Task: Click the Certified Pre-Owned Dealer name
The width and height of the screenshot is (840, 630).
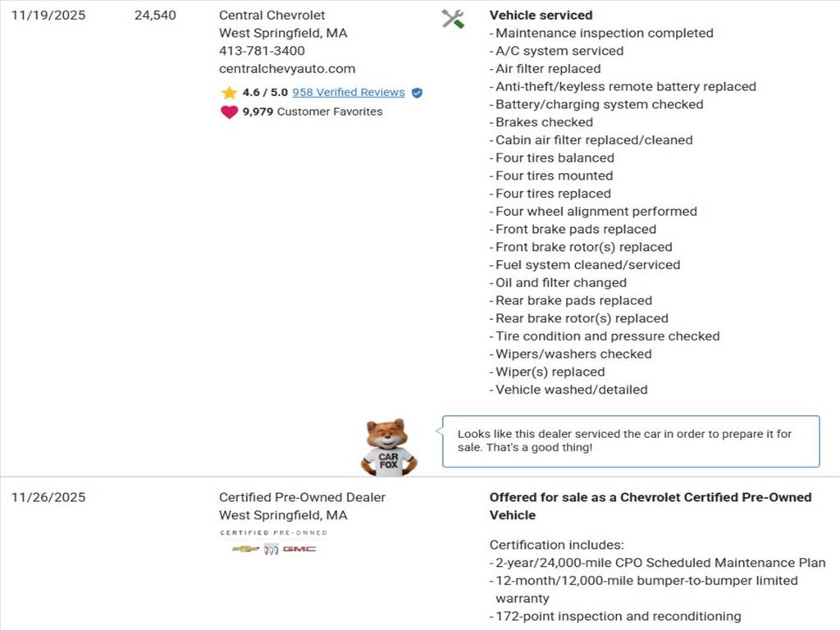Action: click(302, 497)
